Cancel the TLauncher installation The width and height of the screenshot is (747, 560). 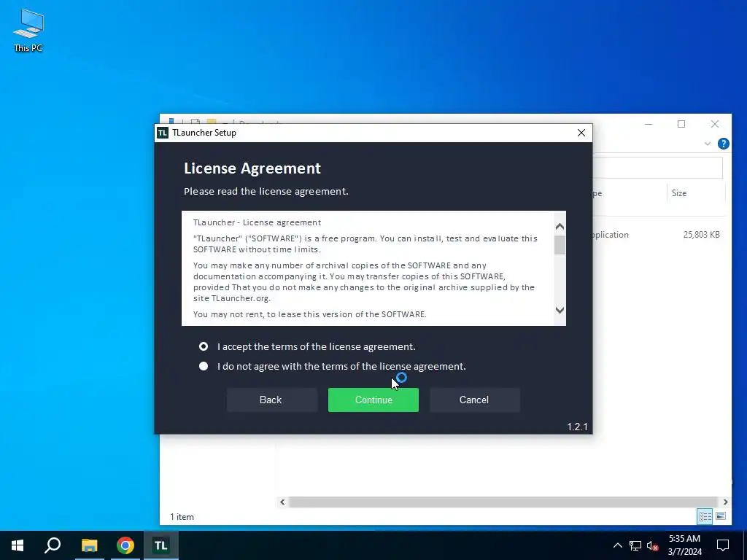click(x=474, y=400)
